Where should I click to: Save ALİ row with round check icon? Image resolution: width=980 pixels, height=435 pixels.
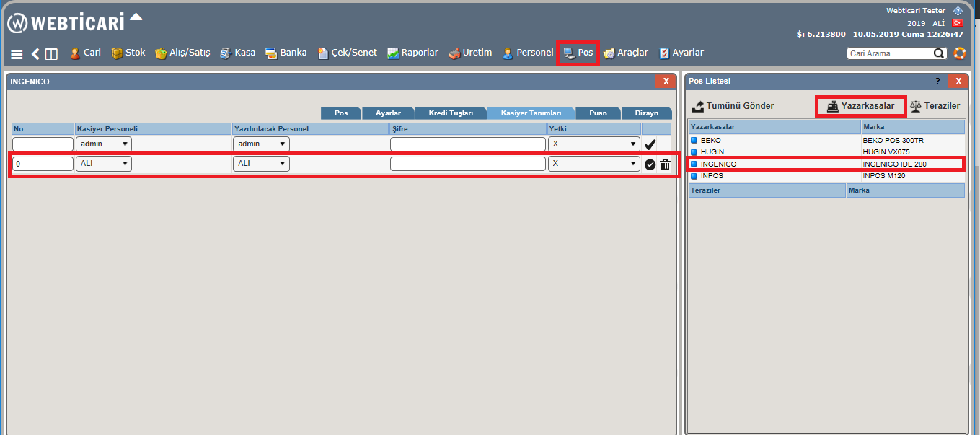point(650,164)
